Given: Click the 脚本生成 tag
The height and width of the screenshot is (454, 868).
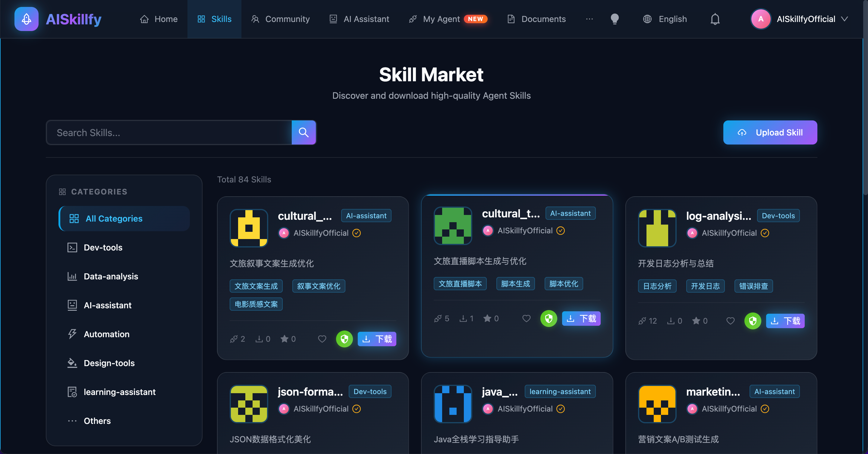Looking at the screenshot, I should pos(516,284).
